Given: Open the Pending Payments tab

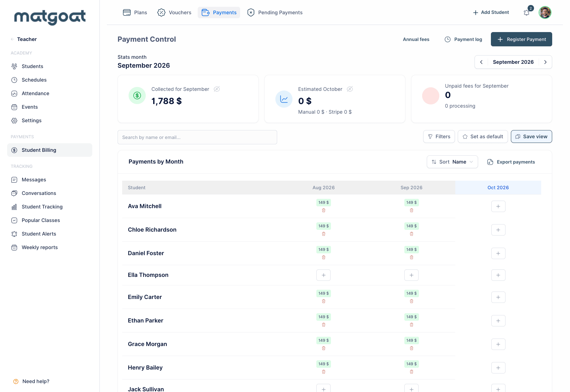Looking at the screenshot, I should tap(275, 12).
